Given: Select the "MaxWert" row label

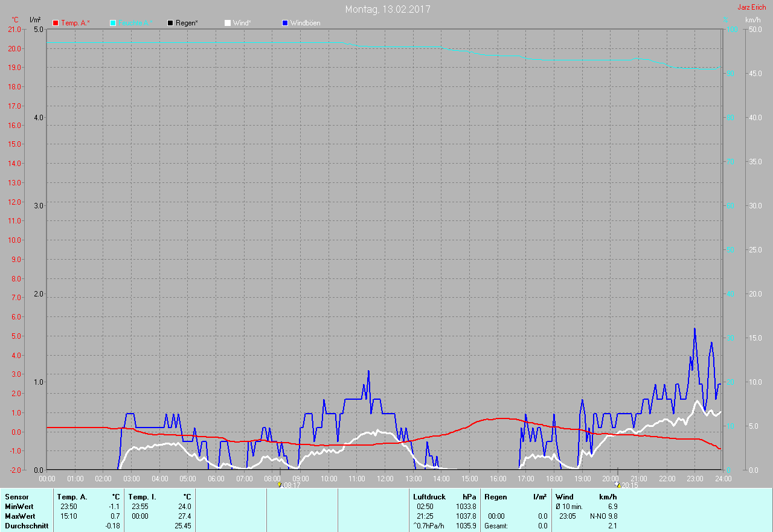Looking at the screenshot, I should (20, 516).
